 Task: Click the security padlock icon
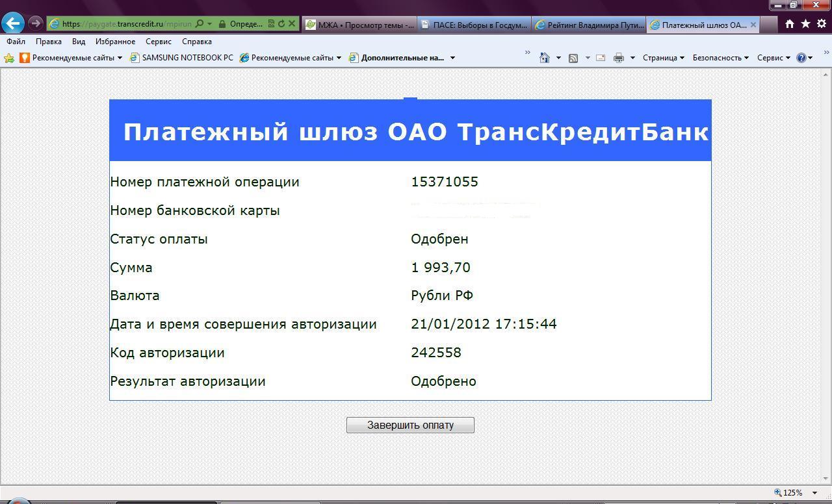click(x=222, y=24)
